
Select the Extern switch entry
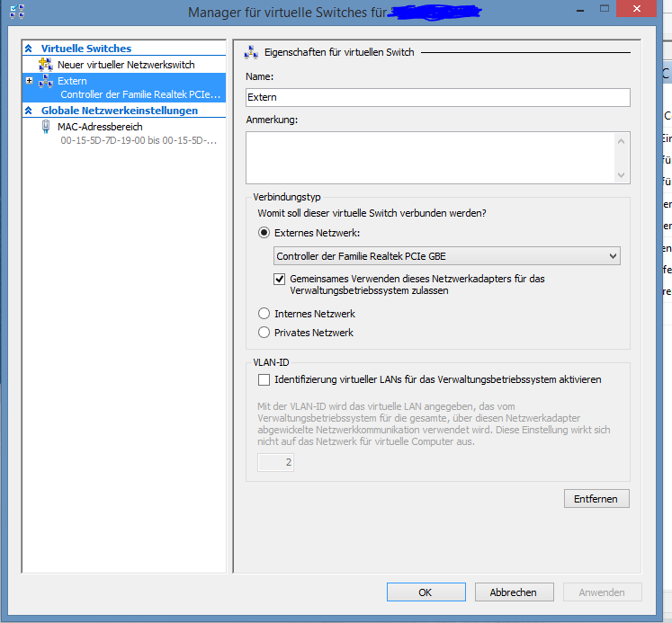[x=124, y=87]
